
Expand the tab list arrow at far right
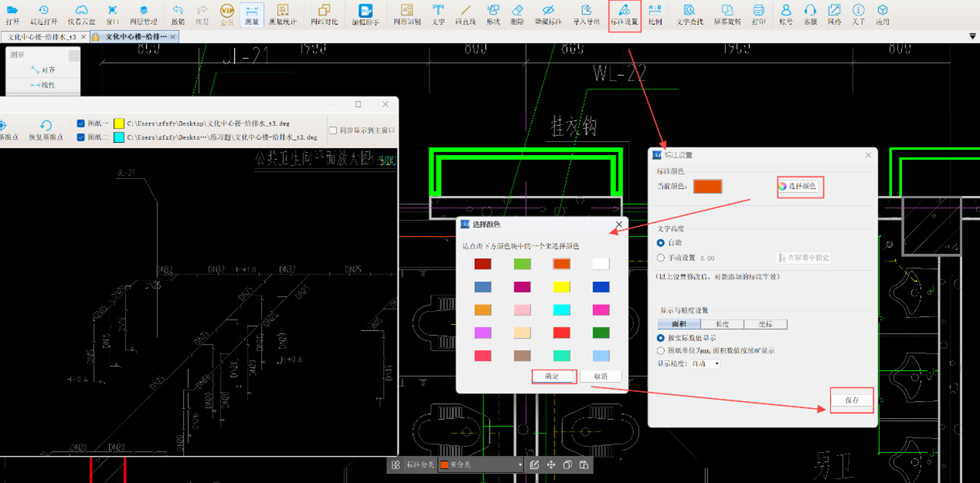point(972,36)
